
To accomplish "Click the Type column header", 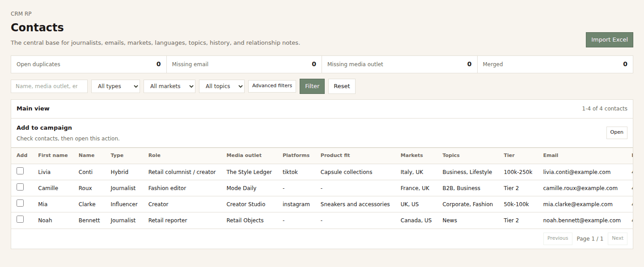I will click(117, 156).
